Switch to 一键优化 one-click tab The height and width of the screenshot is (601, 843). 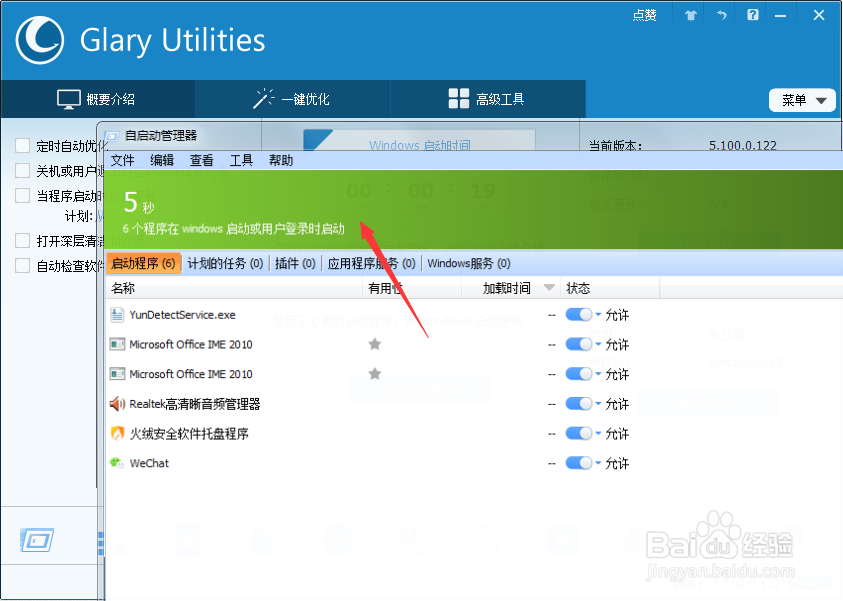pyautogui.click(x=292, y=99)
